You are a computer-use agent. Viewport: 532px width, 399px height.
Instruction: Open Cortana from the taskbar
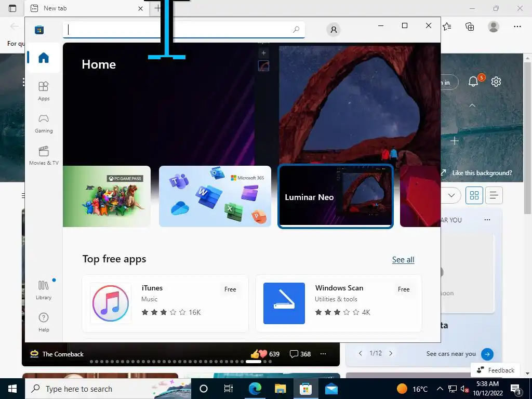[x=204, y=389]
